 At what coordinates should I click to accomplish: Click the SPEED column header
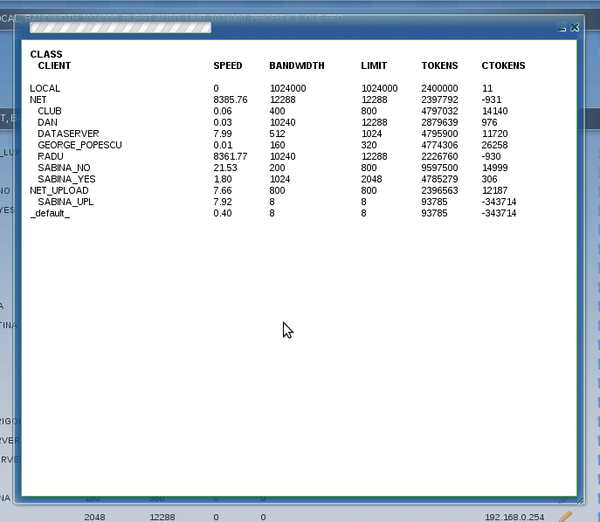pos(228,66)
